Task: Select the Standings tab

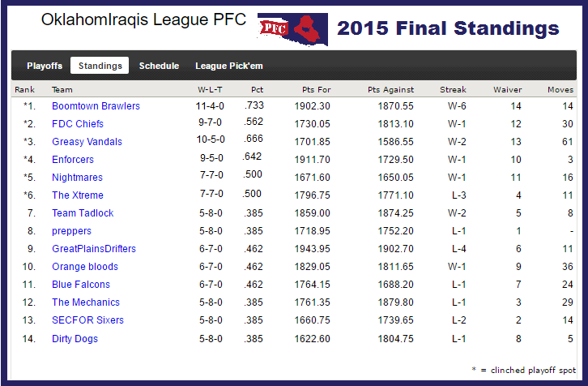Action: point(100,66)
